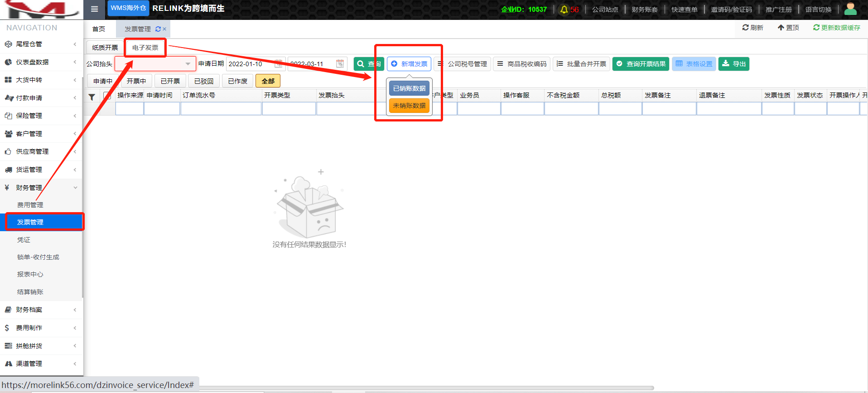Filter by 已驳回 status tab
Screen dimensions: 868x393
click(204, 81)
